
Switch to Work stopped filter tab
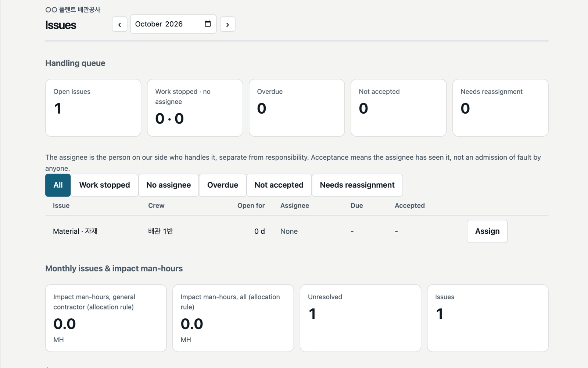104,185
